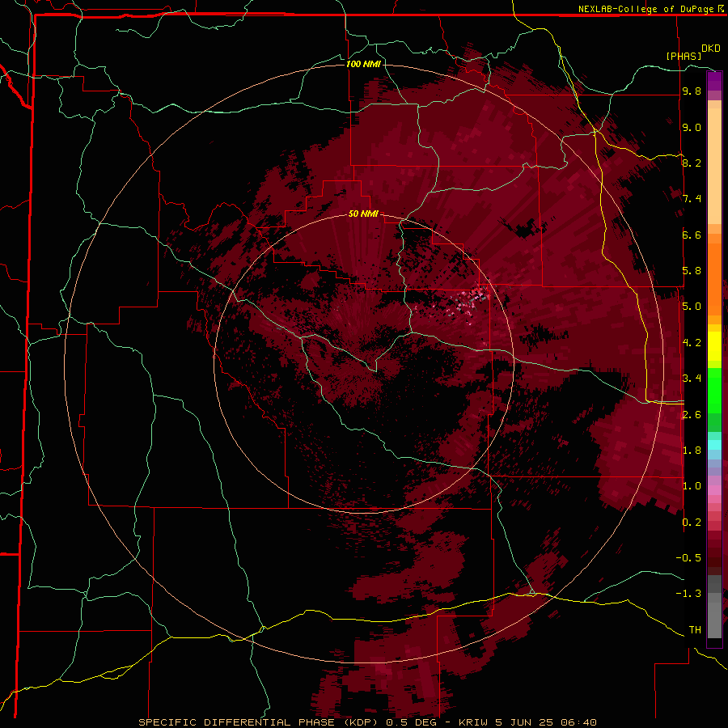Click the 100 NMI range ring label
This screenshot has height=728, width=728.
[363, 64]
